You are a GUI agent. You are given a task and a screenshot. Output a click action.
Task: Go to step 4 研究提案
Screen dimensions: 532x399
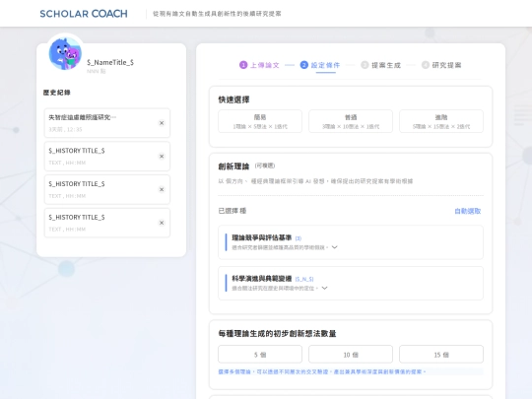pyautogui.click(x=441, y=65)
